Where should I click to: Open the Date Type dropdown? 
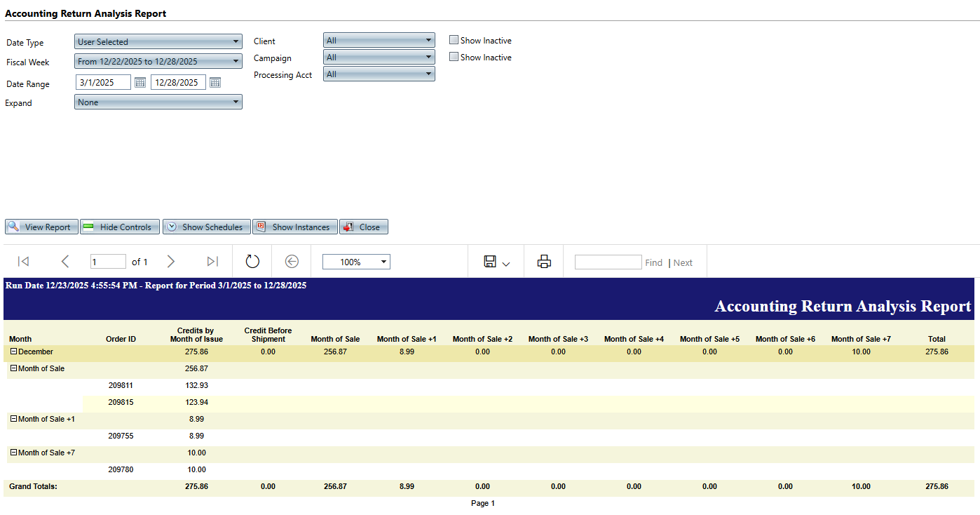(158, 42)
